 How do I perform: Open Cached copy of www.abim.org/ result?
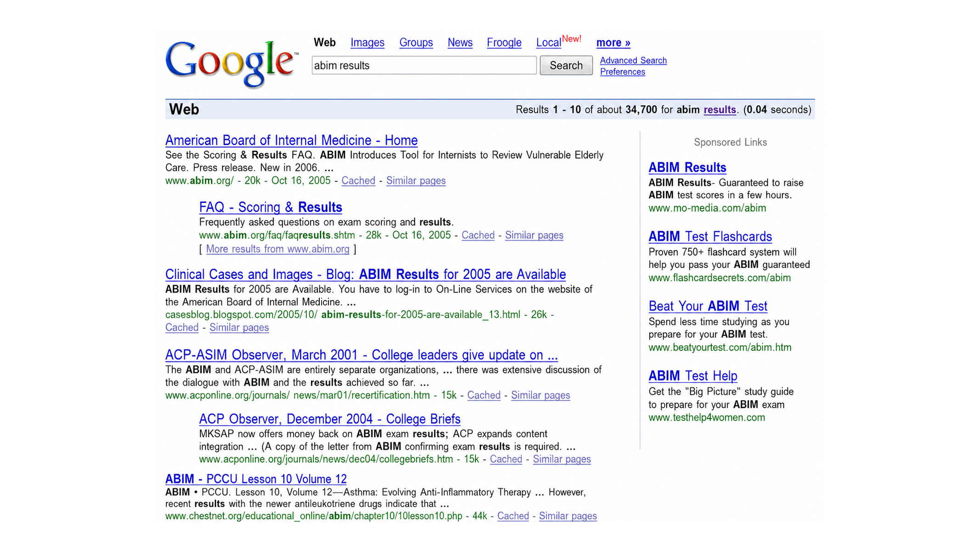[x=358, y=180]
